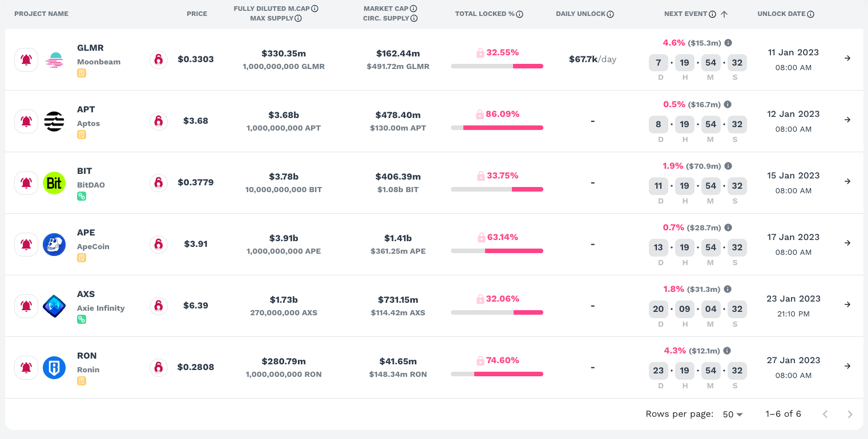
Task: Toggle the unlock alert bell for GLMR
Action: pos(26,59)
